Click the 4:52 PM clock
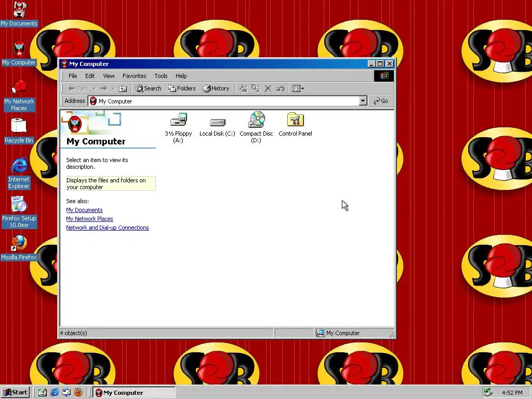Screen dimensions: 532x399 [512, 393]
